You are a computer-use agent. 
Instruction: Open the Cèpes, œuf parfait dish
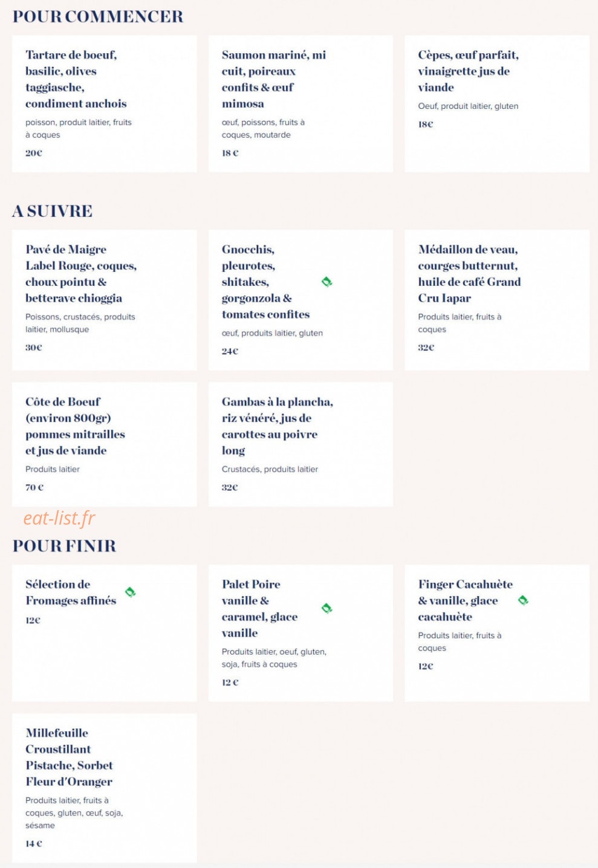[x=497, y=103]
